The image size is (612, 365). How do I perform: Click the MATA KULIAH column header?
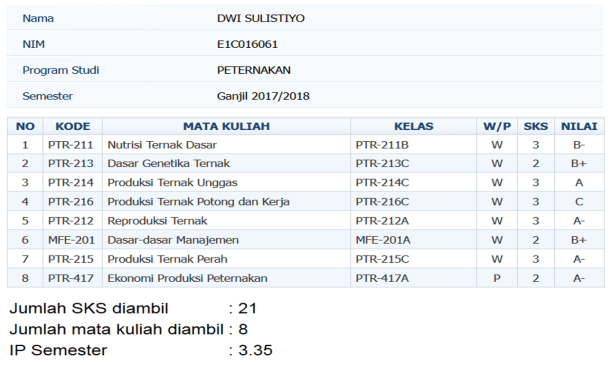pos(226,126)
